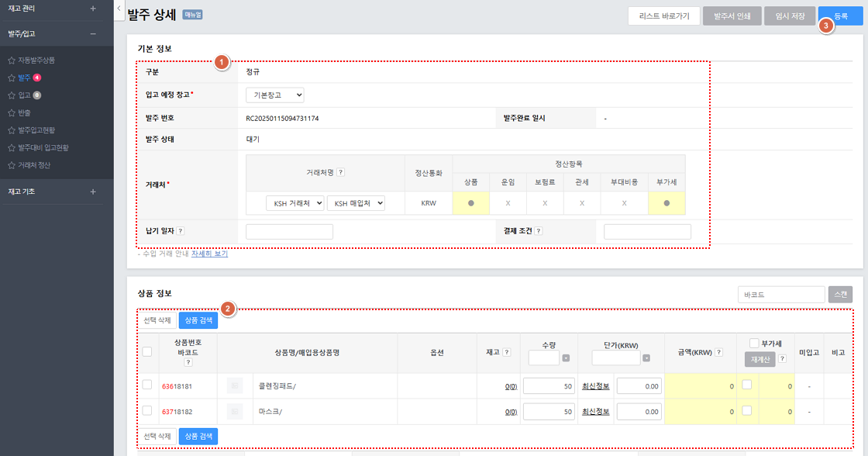Click product thumbnail for 클렌징패드
Viewport: 868px width, 456px height.
(x=235, y=385)
